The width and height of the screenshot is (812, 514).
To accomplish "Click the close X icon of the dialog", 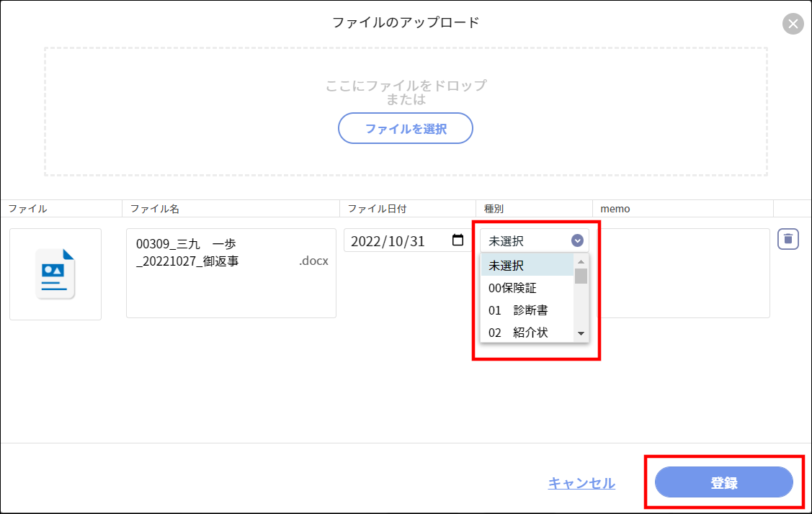I will point(793,23).
